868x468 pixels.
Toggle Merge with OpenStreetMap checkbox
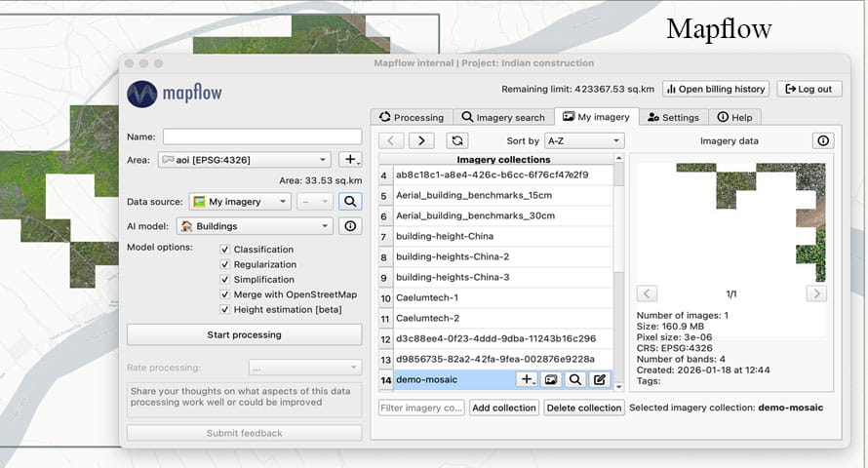tap(224, 294)
